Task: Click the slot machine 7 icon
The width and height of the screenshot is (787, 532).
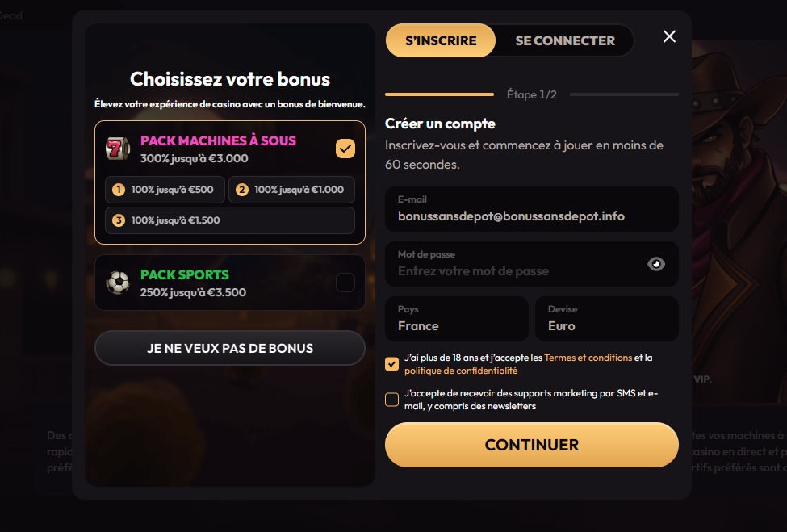Action: 117,149
